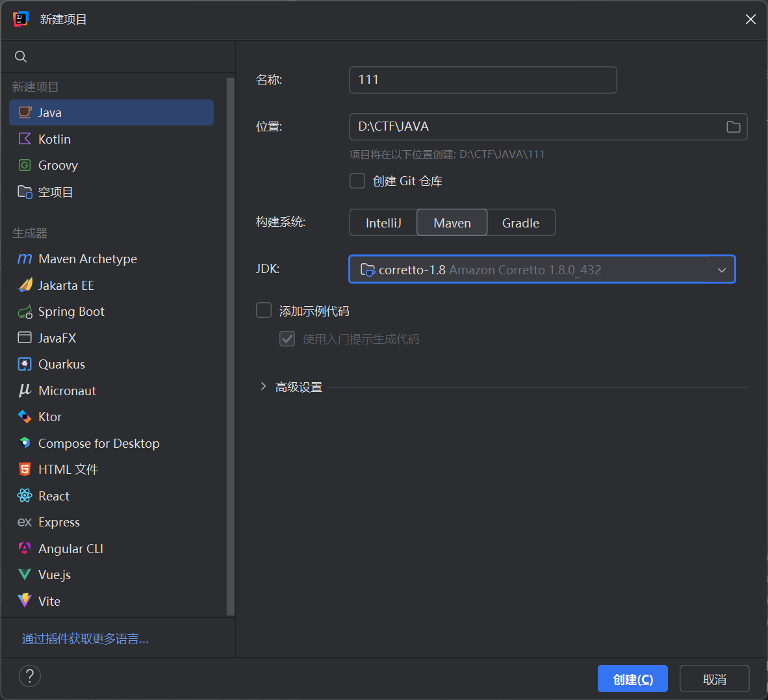Click the Java coffee cup icon

25,112
